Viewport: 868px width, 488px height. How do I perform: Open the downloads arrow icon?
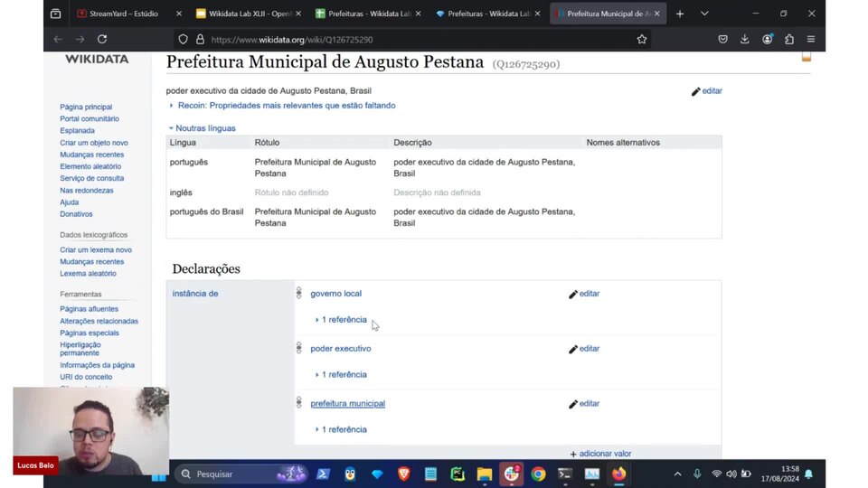click(744, 39)
